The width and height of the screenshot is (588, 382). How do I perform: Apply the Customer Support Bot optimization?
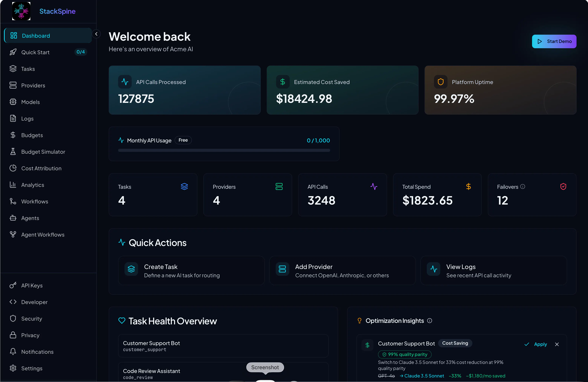pos(536,344)
